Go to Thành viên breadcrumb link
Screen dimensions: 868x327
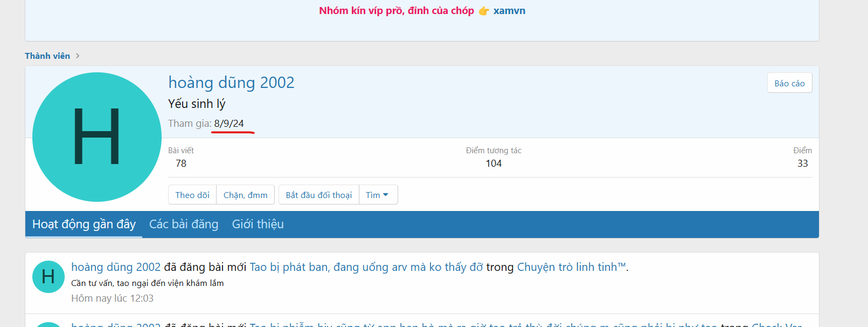[x=47, y=56]
